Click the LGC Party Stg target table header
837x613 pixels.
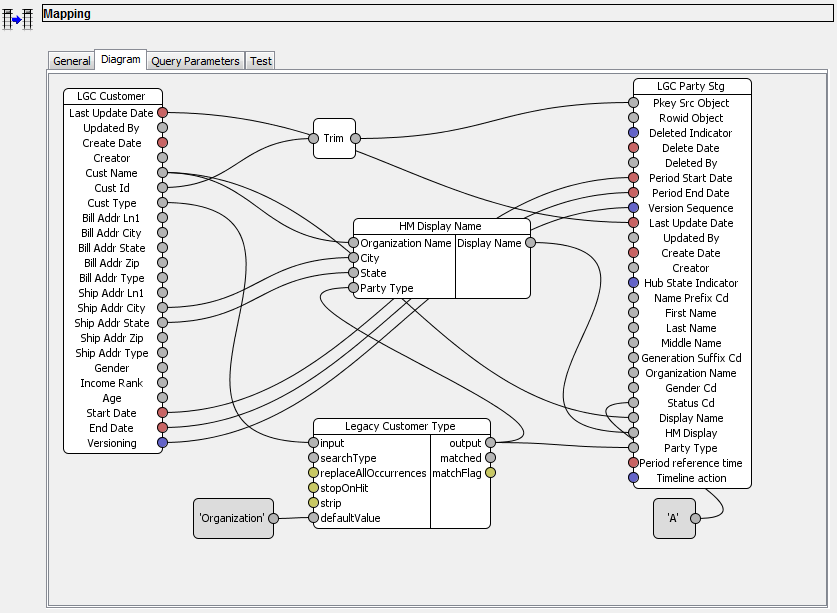(x=690, y=87)
